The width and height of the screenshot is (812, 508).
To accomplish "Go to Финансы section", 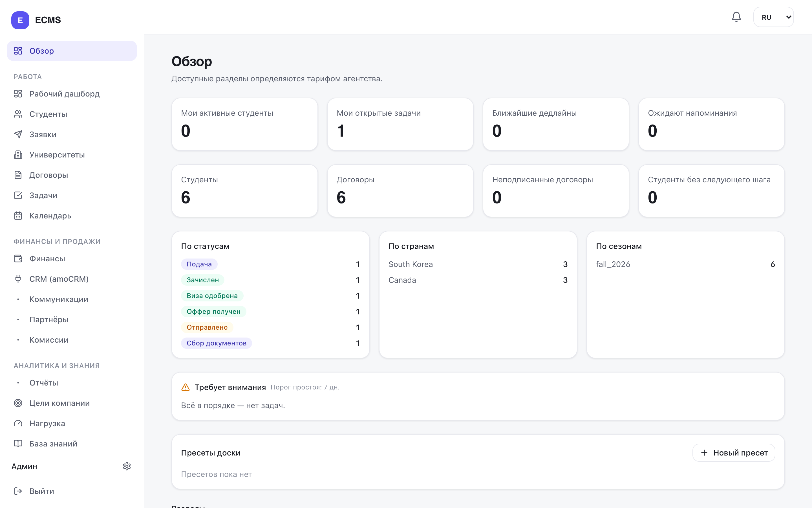I will pos(72,259).
